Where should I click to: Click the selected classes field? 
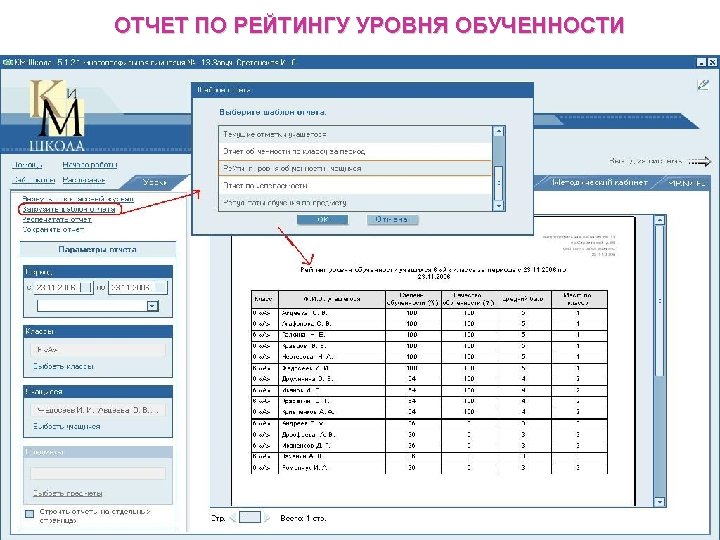pyautogui.click(x=98, y=350)
